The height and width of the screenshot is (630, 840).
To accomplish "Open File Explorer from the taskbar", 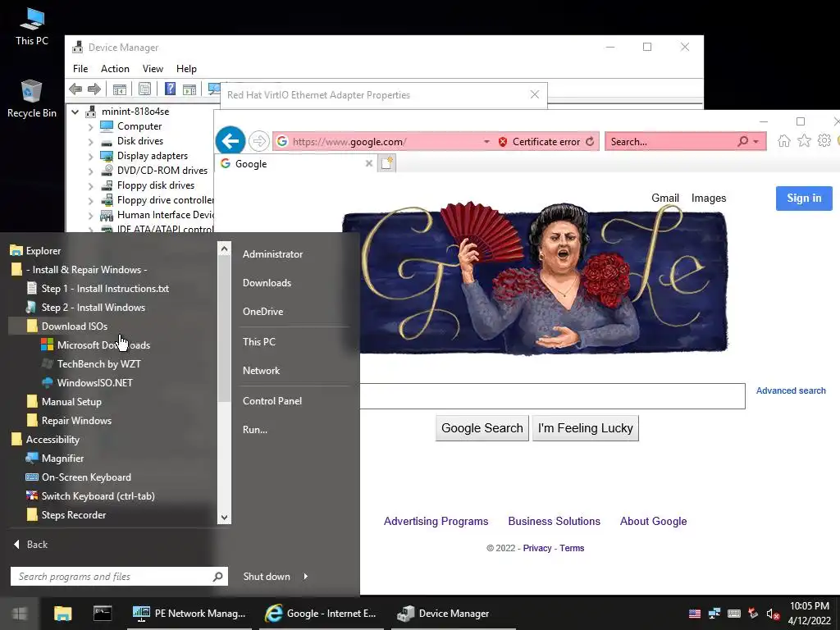I will [62, 614].
